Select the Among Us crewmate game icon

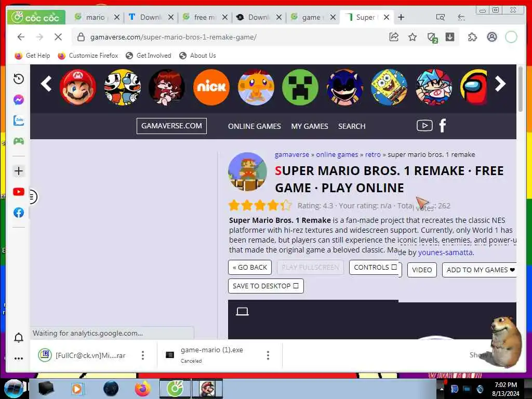click(x=474, y=87)
